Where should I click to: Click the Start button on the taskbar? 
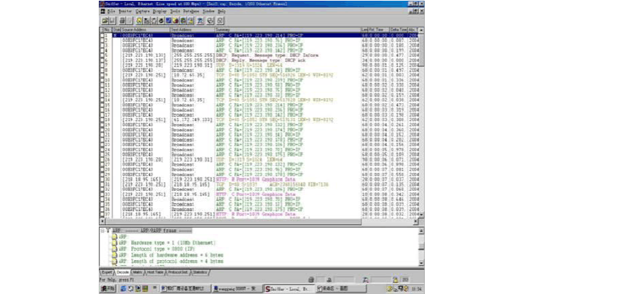(107, 288)
